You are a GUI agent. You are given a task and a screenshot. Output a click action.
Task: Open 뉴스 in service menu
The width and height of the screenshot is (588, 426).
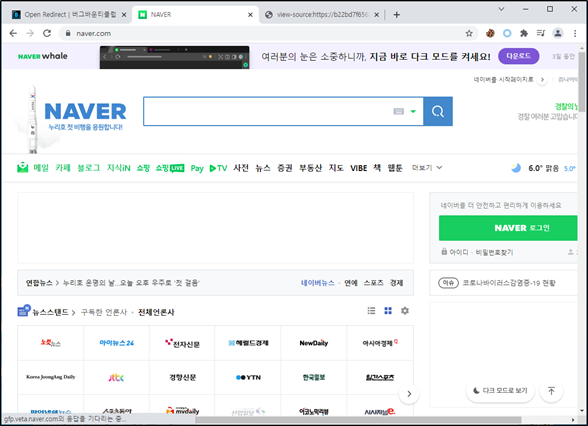263,168
